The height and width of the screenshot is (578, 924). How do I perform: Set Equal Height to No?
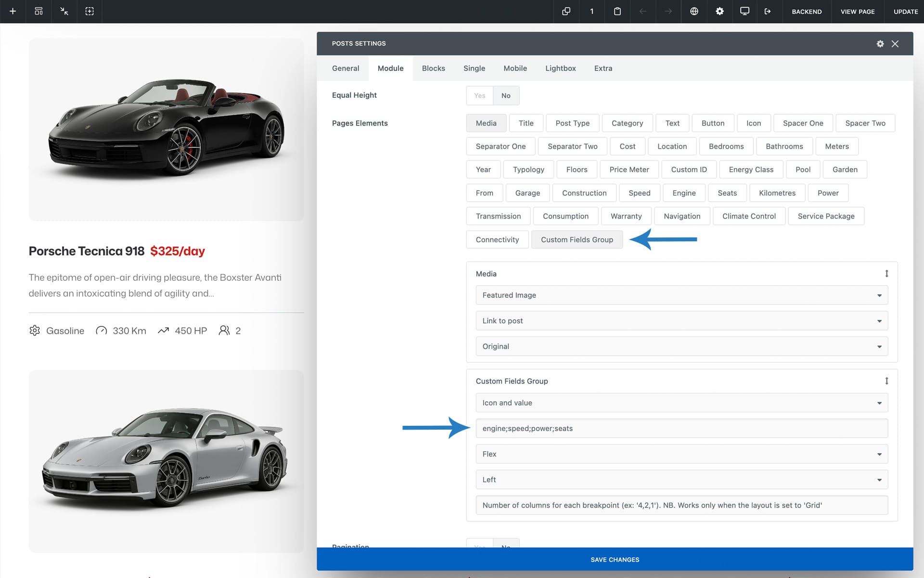point(506,95)
